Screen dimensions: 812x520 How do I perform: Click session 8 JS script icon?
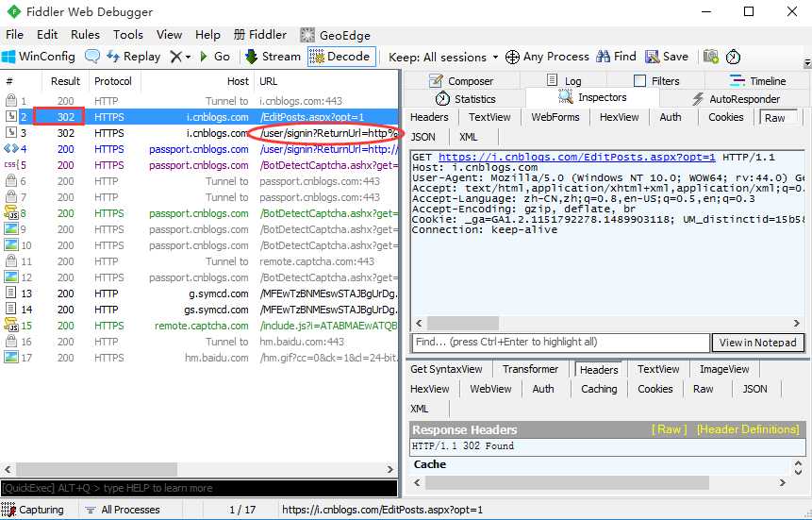coord(11,213)
